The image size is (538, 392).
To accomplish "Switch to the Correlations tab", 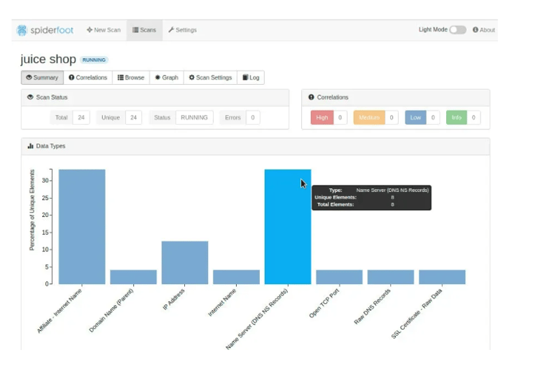I will pyautogui.click(x=88, y=78).
